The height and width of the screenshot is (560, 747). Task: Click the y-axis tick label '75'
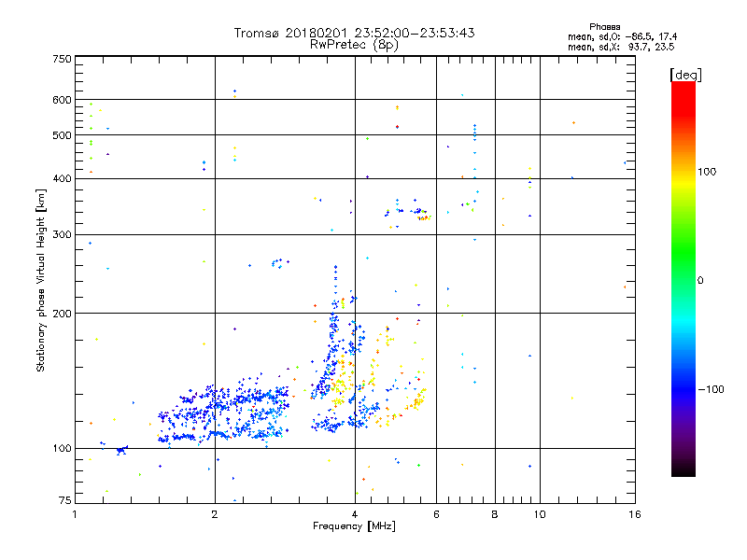(65, 500)
